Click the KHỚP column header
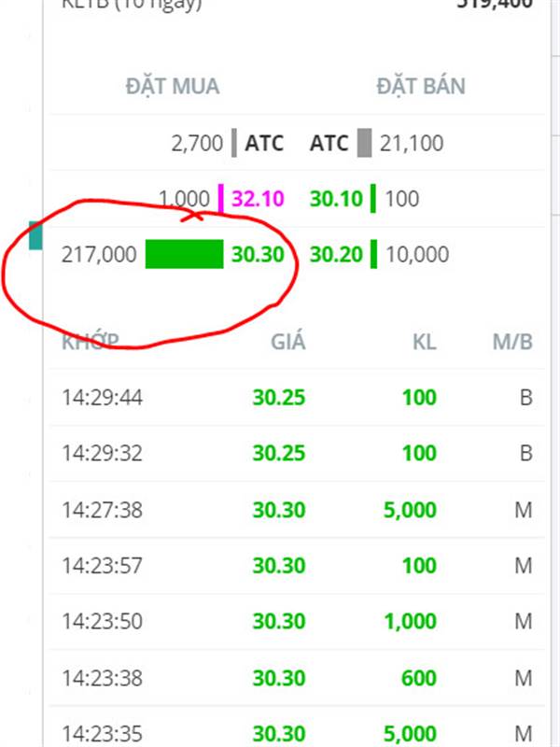Image resolution: width=560 pixels, height=747 pixels. (x=91, y=342)
